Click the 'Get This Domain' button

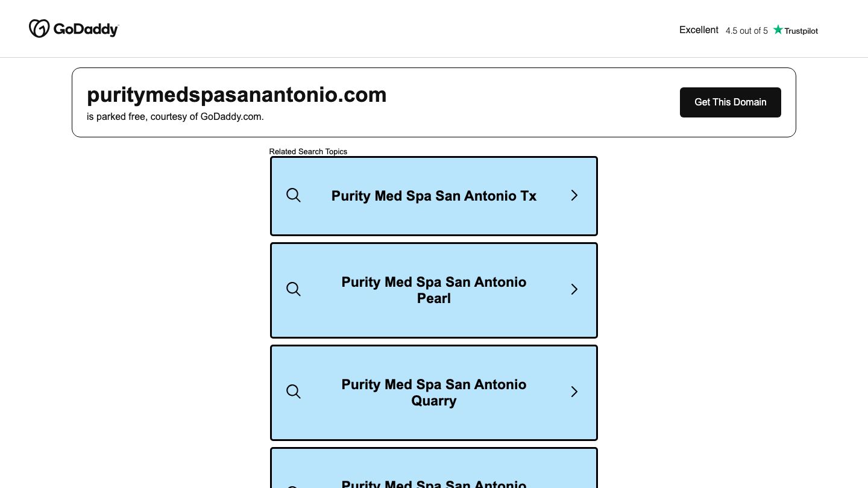point(730,102)
